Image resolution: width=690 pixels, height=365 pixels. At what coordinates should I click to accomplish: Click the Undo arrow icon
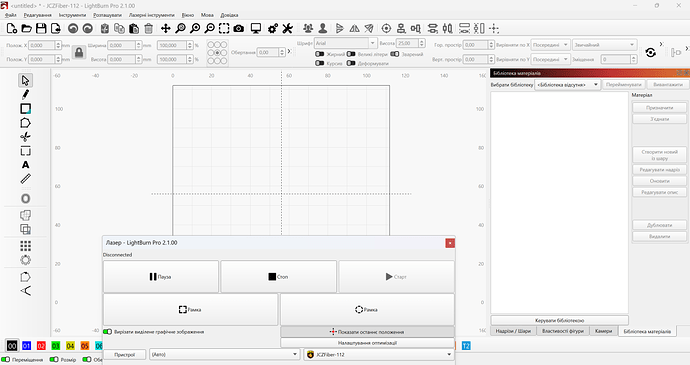pos(73,29)
